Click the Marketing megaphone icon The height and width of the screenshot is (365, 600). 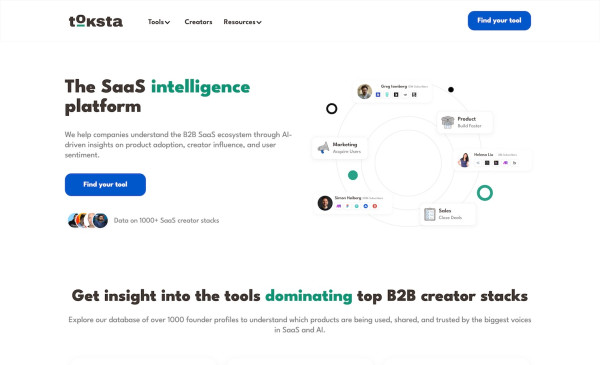323,148
